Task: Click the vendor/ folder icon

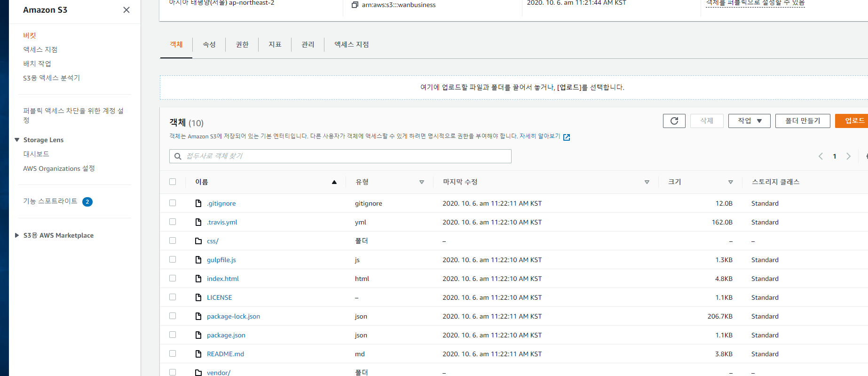Action: point(198,372)
